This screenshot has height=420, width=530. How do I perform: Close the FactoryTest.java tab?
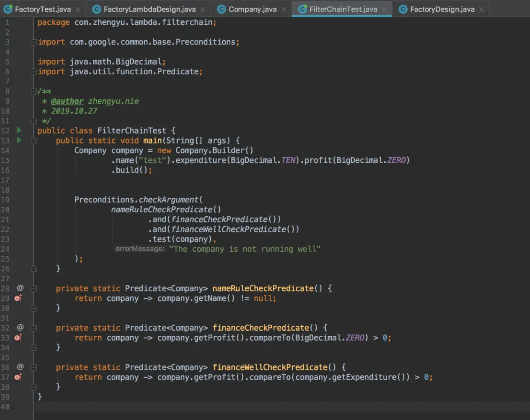click(x=78, y=9)
